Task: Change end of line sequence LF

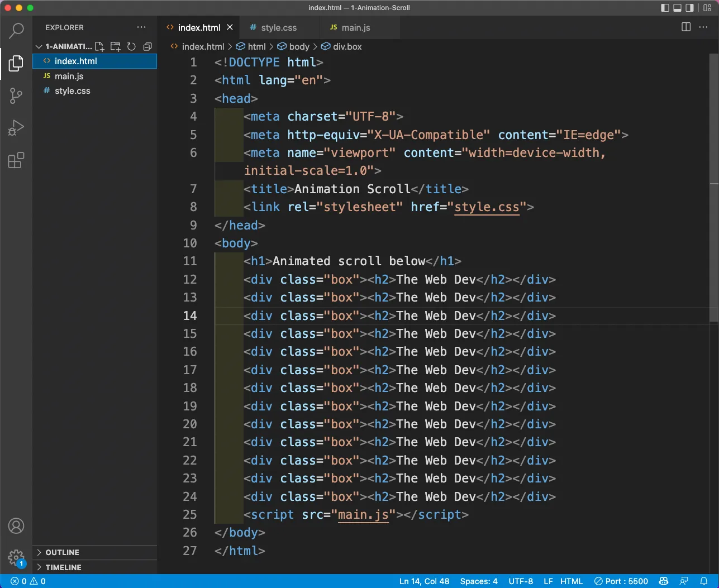Action: click(549, 581)
